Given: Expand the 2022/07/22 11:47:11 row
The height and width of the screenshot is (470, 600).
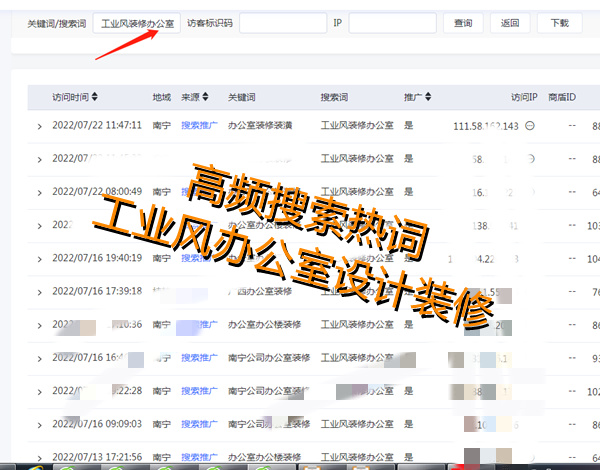Looking at the screenshot, I should point(40,126).
